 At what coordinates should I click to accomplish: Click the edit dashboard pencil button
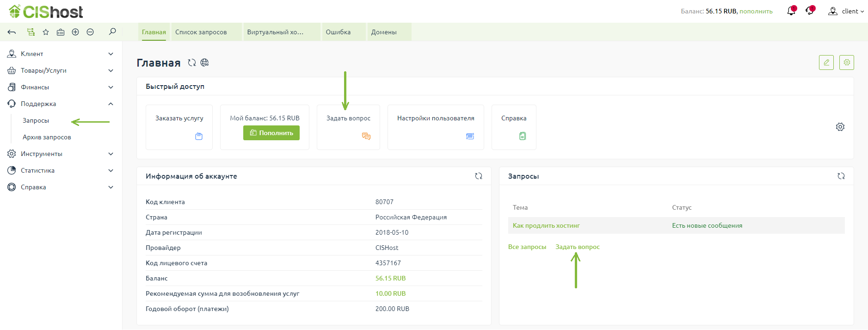(x=826, y=62)
